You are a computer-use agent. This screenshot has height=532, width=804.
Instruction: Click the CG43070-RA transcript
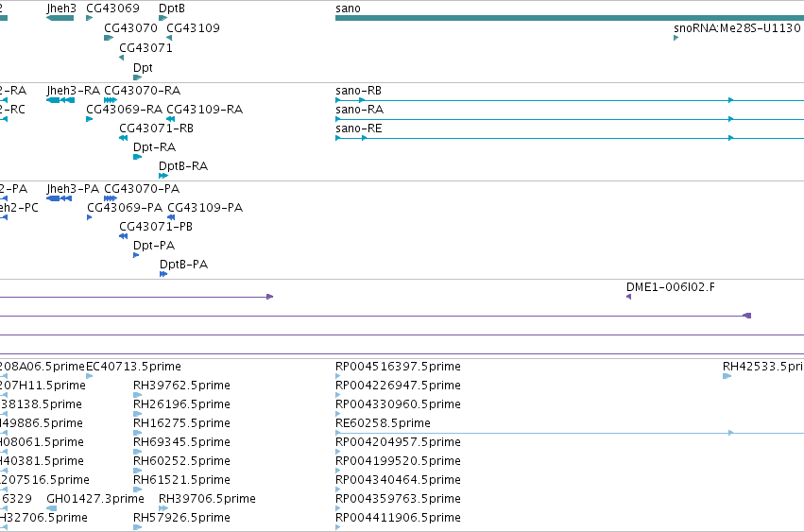click(x=111, y=100)
